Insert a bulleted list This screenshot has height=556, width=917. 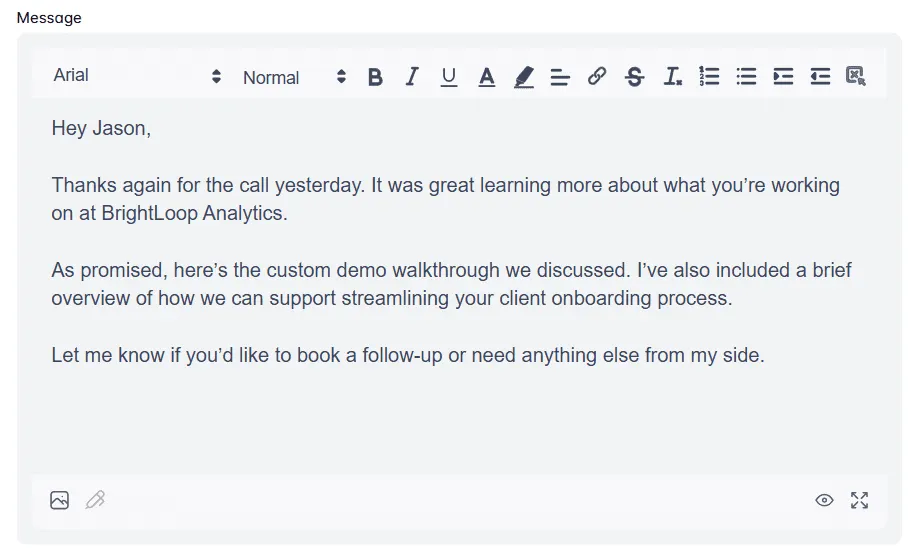(x=746, y=76)
